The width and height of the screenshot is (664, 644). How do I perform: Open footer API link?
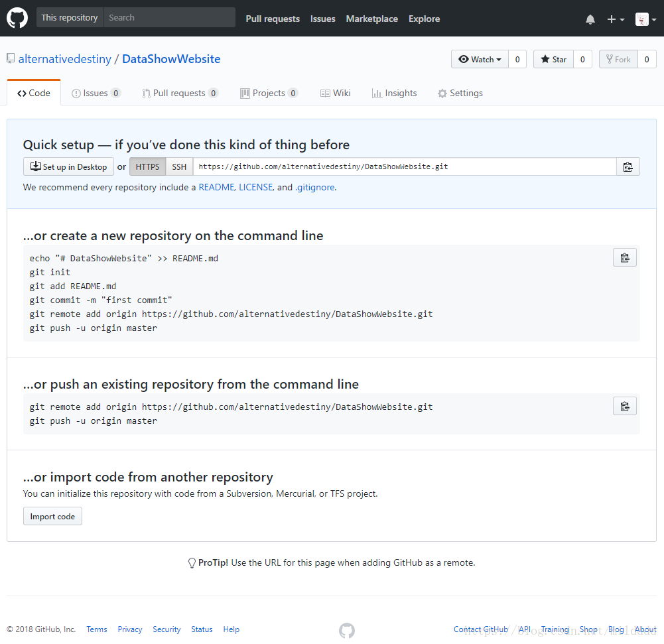tap(524, 629)
